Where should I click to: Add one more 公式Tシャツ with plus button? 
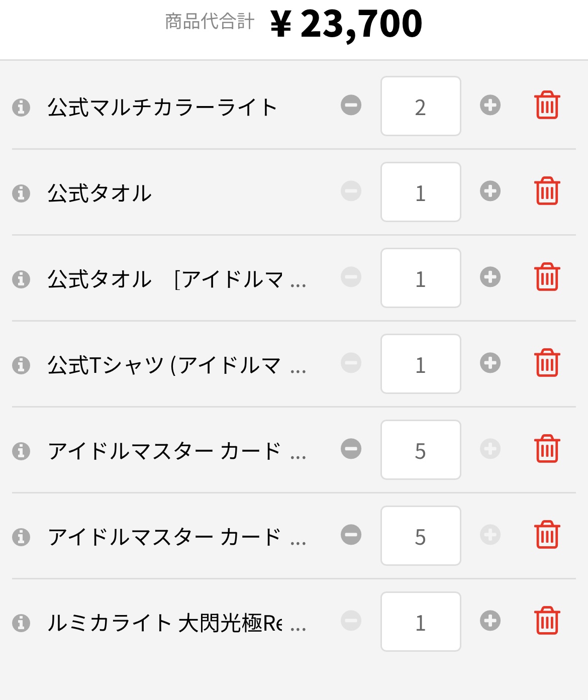(490, 363)
